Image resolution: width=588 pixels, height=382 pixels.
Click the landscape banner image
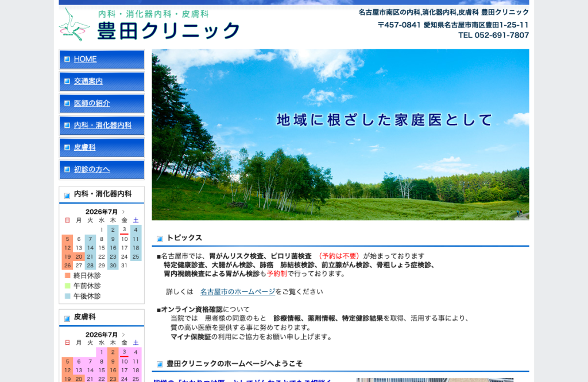(341, 134)
